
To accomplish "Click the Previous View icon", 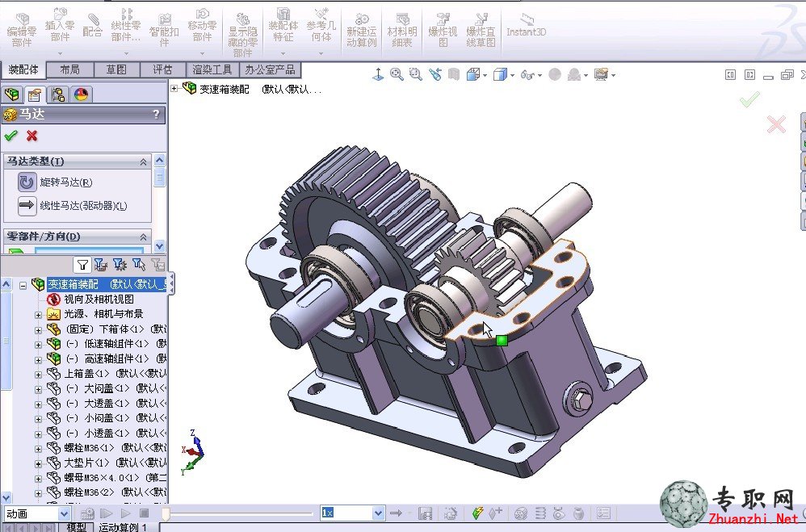I will tap(435, 75).
